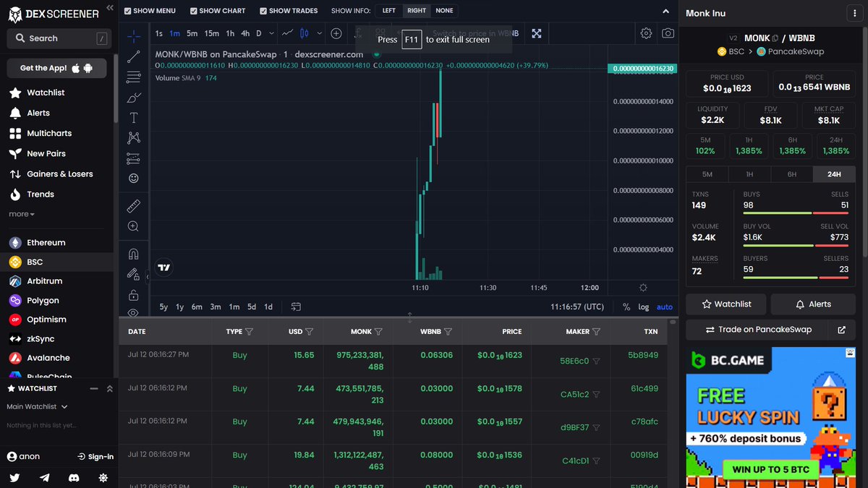The image size is (868, 488).
Task: Copy the MONK token address icon
Action: coord(775,38)
